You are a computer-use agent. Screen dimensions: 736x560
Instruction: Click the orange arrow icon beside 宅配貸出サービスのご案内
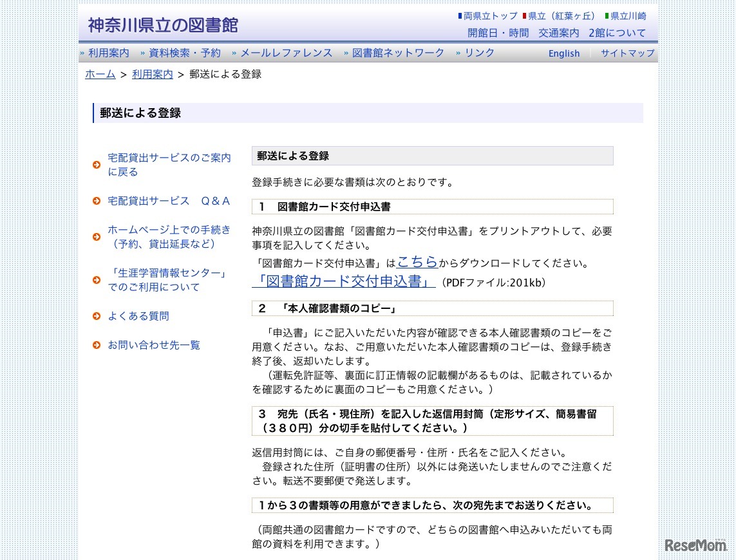(97, 165)
